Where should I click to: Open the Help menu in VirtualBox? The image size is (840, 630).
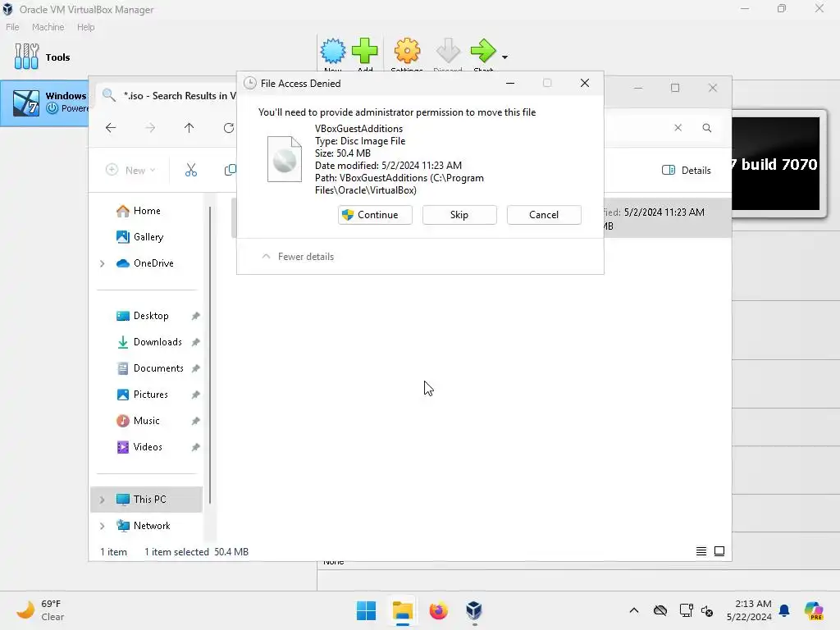(85, 27)
